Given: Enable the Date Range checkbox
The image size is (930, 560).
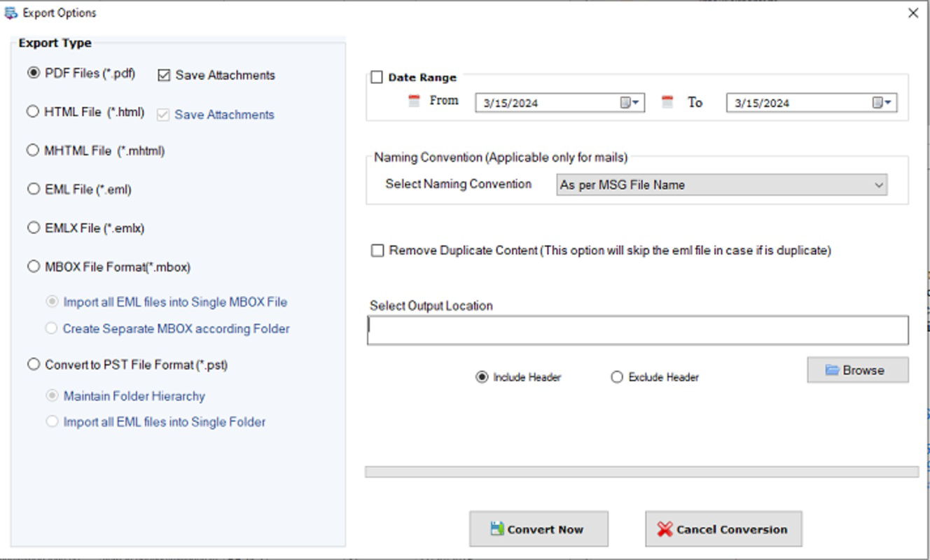Looking at the screenshot, I should pyautogui.click(x=375, y=77).
